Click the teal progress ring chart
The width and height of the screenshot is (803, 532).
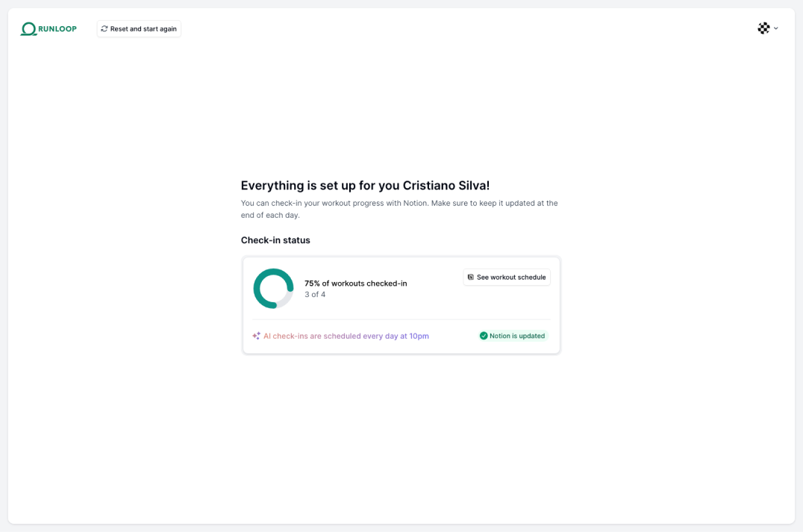coord(273,288)
